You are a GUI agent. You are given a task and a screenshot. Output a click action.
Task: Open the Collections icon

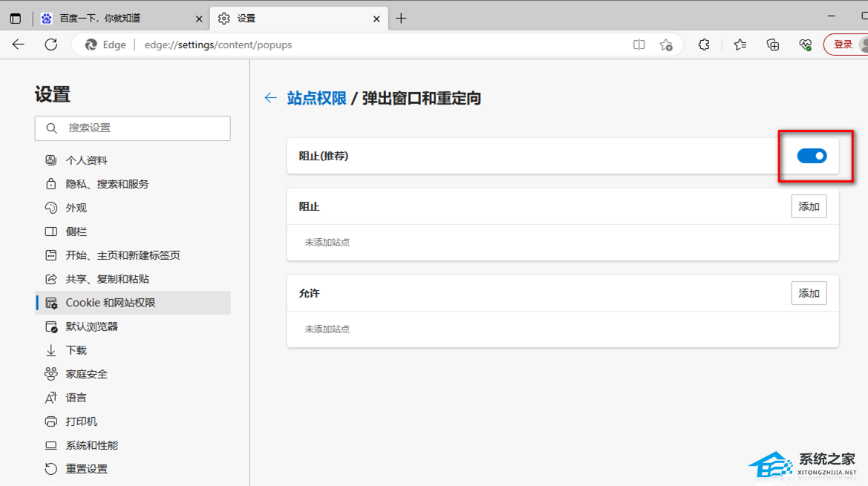tap(773, 45)
